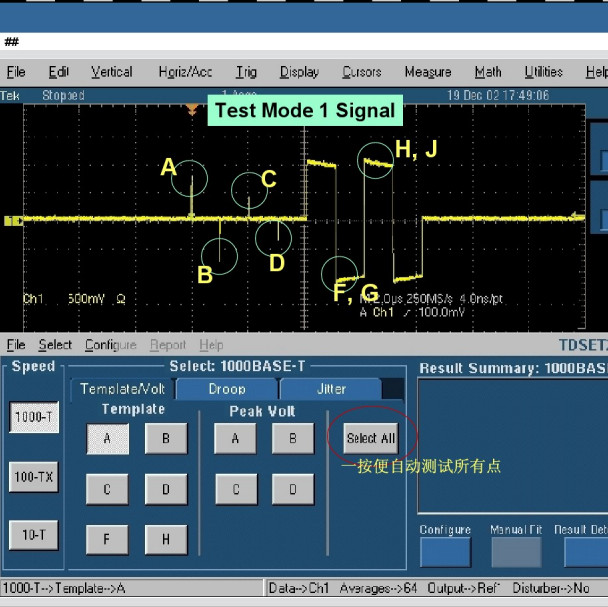Select the Template/Volt tab

pos(122,389)
